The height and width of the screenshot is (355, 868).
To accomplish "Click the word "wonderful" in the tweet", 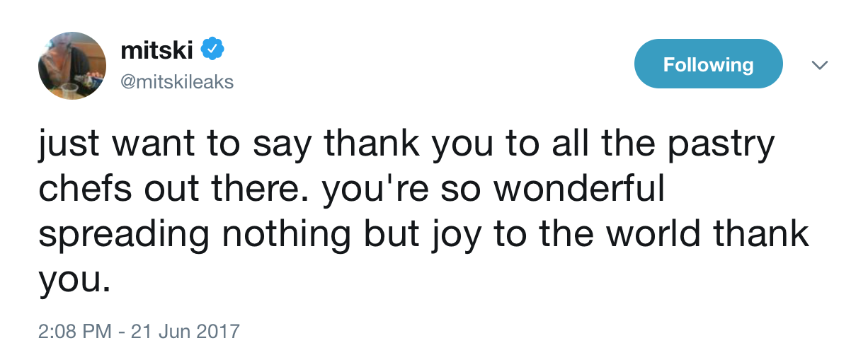I will point(583,191).
